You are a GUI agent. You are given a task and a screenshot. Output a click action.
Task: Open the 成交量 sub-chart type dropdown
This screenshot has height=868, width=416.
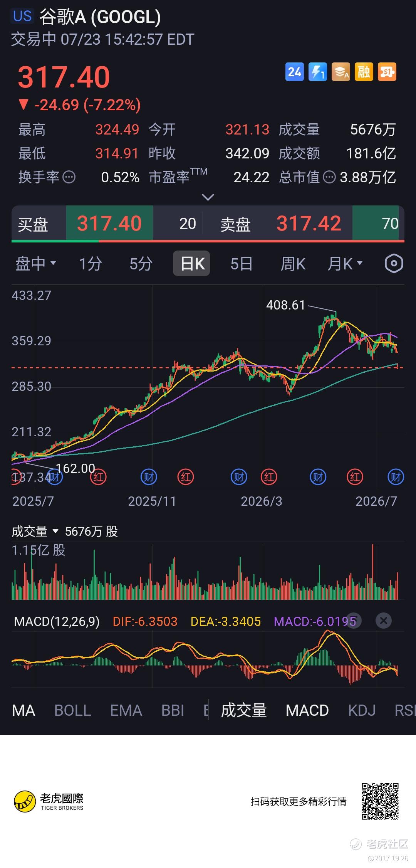35,532
